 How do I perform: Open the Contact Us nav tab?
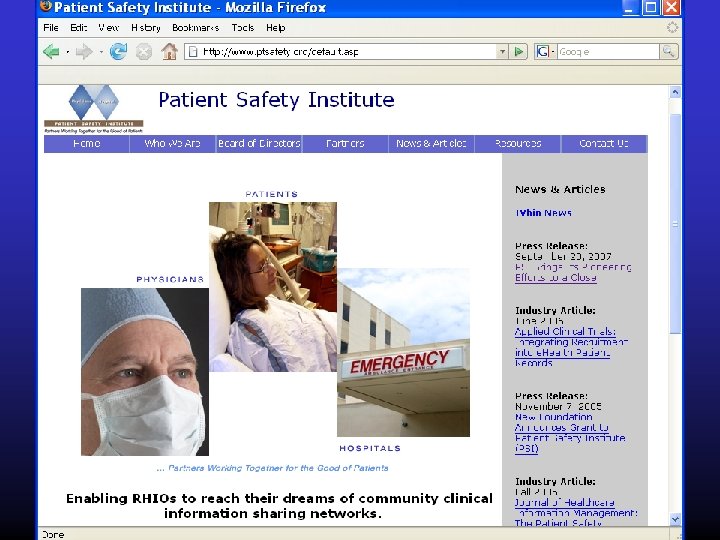[604, 144]
